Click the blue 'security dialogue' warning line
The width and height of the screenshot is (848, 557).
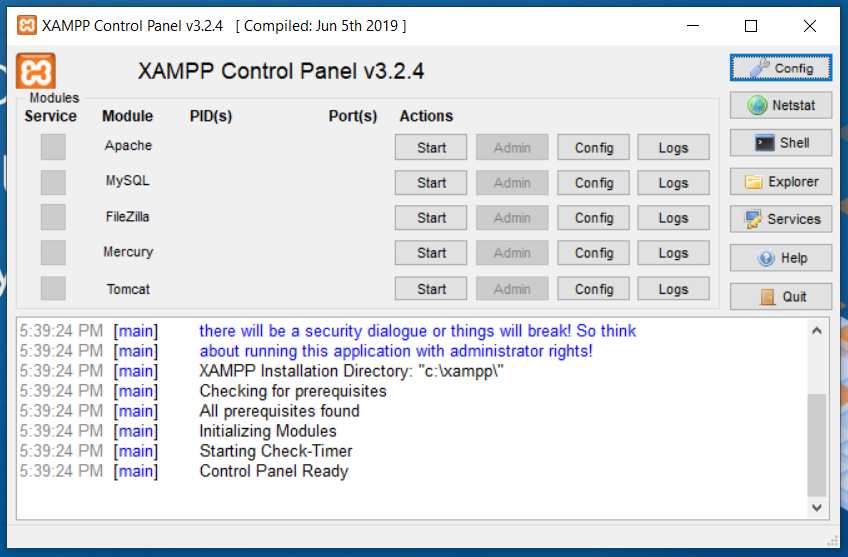tap(418, 331)
